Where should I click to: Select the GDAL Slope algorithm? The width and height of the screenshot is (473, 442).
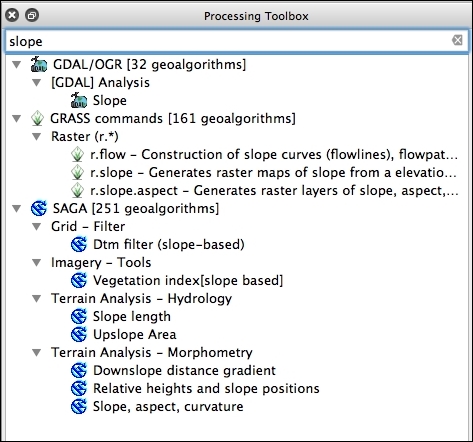[x=110, y=100]
